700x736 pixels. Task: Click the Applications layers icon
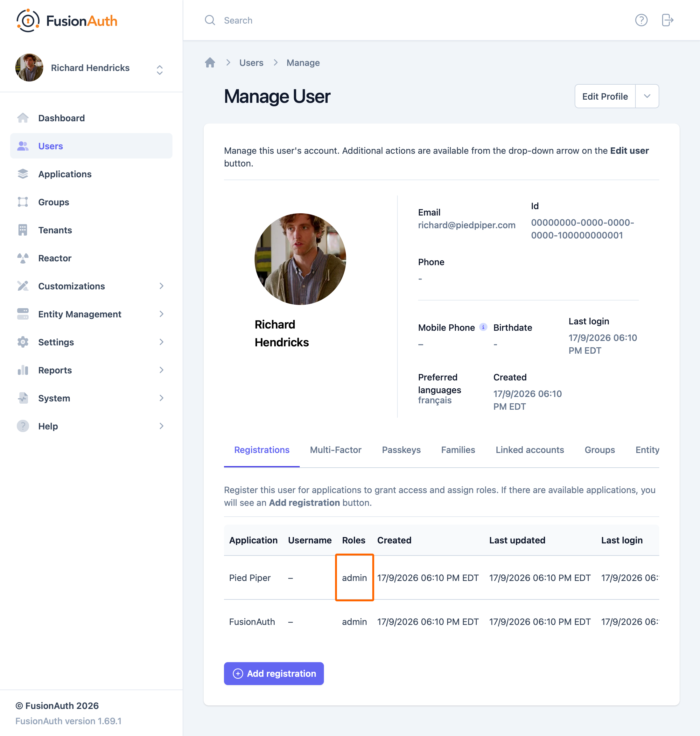23,174
